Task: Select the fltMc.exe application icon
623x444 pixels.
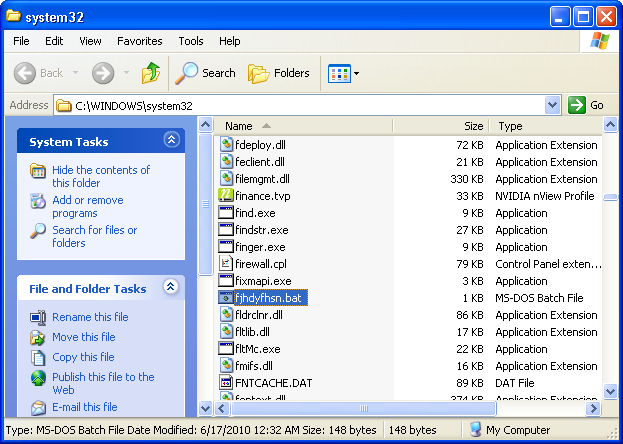Action: point(226,349)
